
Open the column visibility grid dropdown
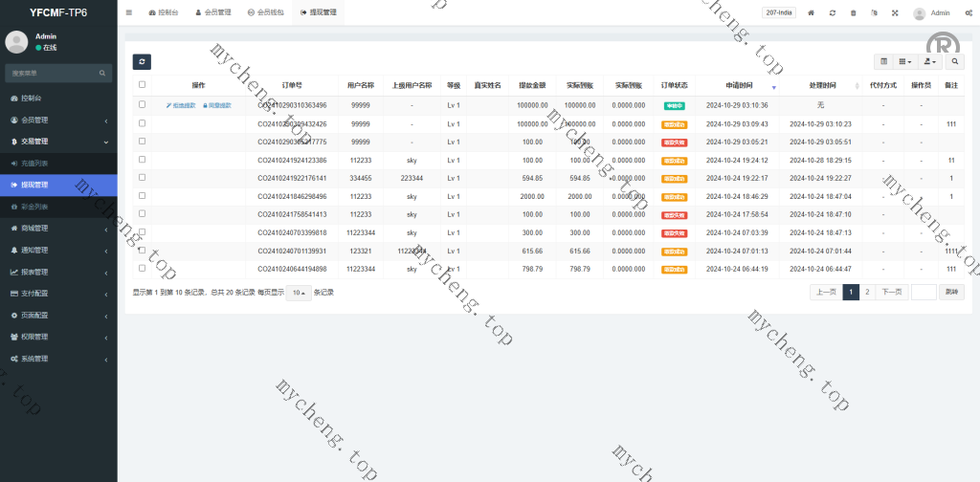905,61
